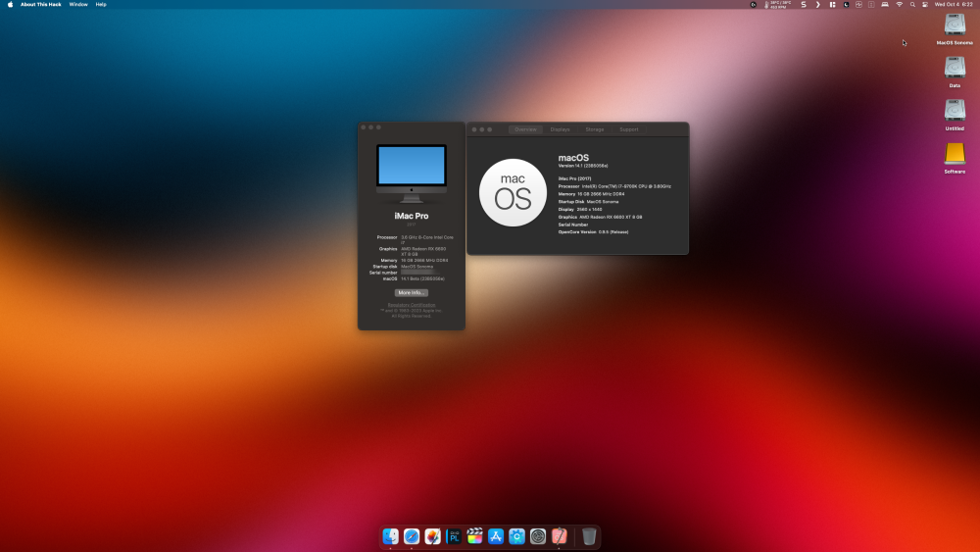The image size is (980, 552).
Task: Open the Data drive on desktop
Action: [955, 72]
